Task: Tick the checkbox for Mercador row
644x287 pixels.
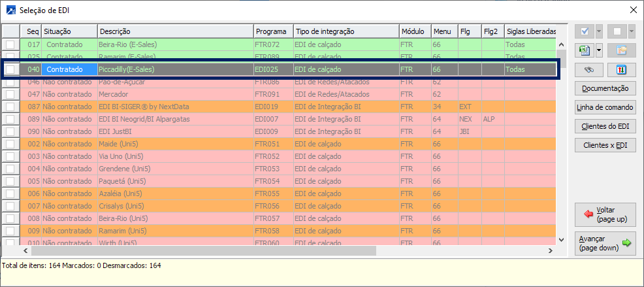Action: (10, 94)
